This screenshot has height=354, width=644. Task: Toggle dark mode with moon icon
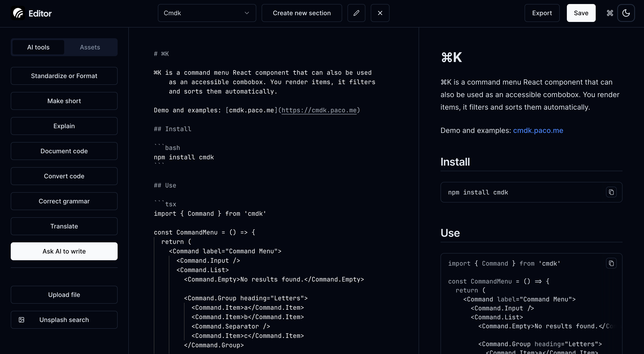click(626, 13)
